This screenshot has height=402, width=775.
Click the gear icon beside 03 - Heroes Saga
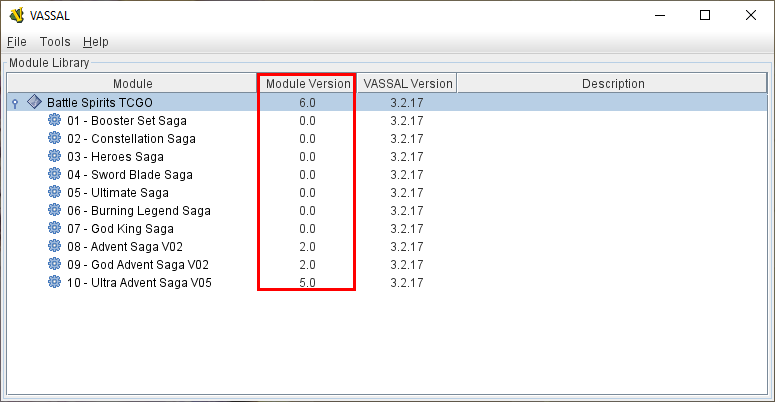[x=54, y=156]
